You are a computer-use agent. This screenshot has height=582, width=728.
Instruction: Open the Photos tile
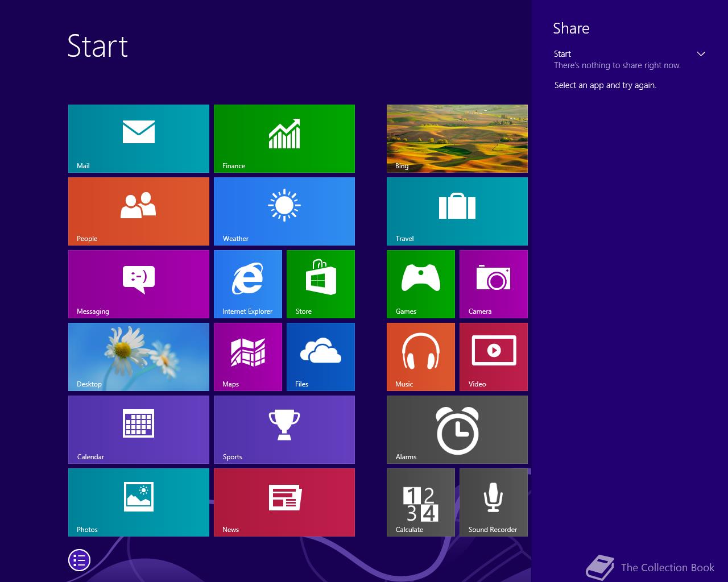[x=139, y=502]
